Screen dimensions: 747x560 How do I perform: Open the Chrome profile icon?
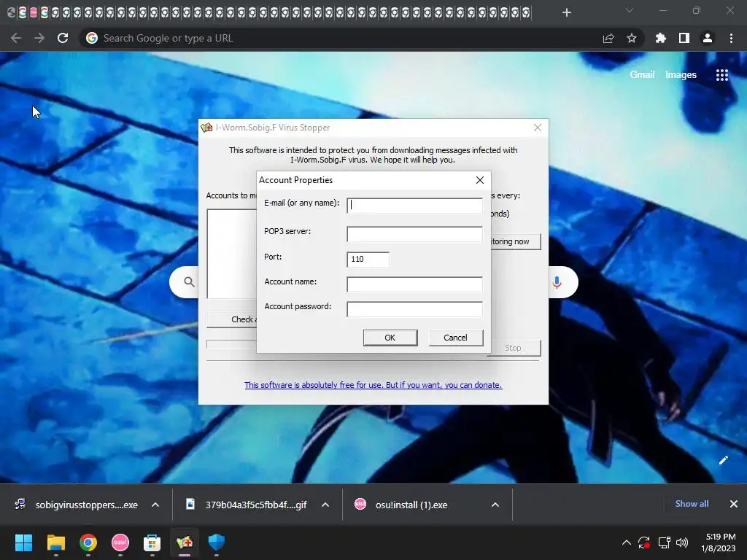(708, 38)
